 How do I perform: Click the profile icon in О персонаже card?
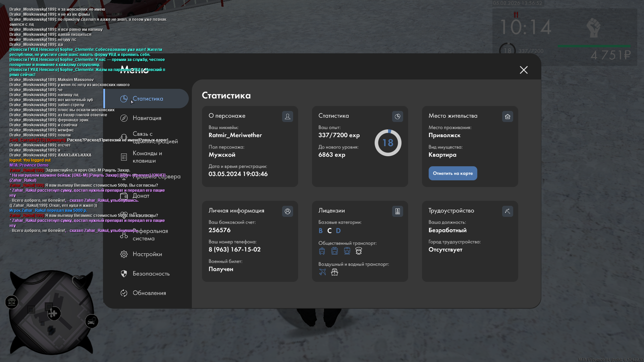(x=287, y=116)
